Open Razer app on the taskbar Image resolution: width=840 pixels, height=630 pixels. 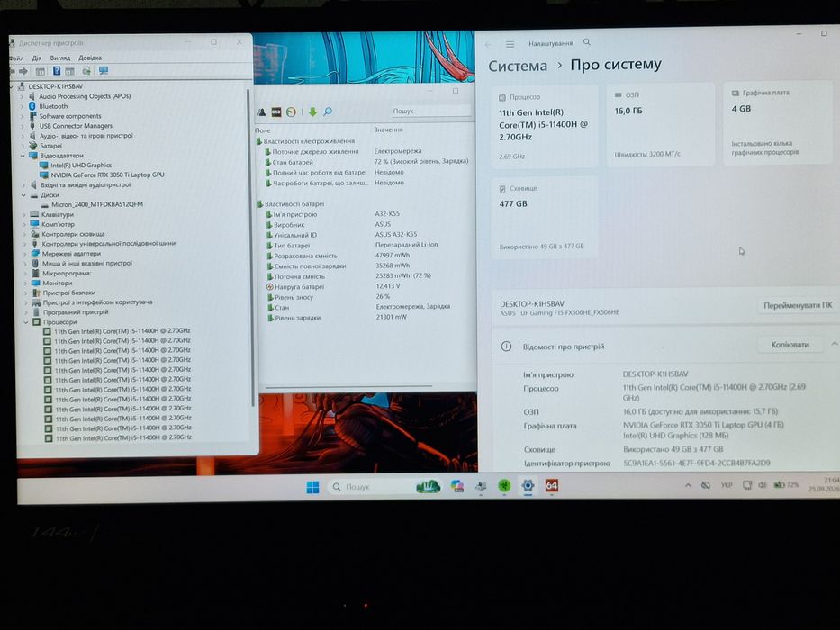pyautogui.click(x=504, y=485)
